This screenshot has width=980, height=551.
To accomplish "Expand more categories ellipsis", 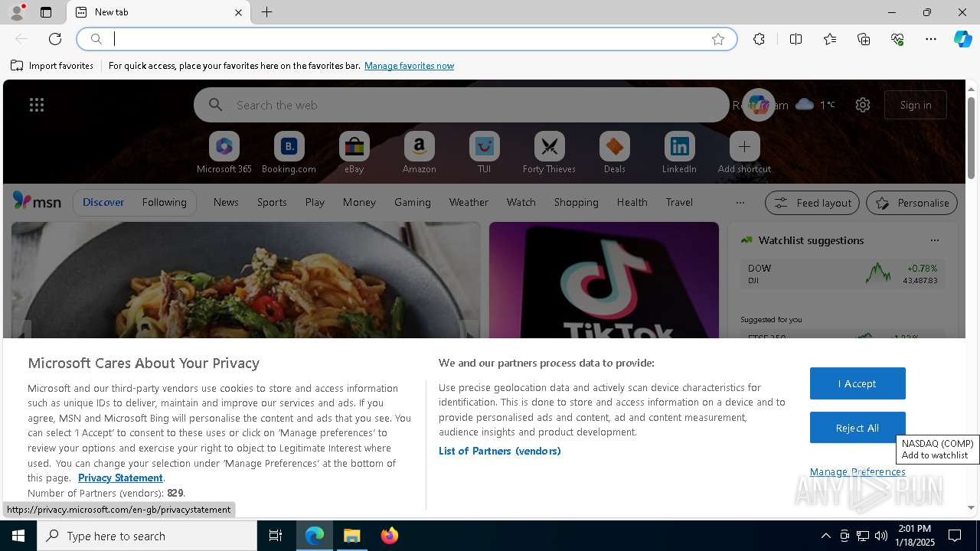I will tap(740, 203).
